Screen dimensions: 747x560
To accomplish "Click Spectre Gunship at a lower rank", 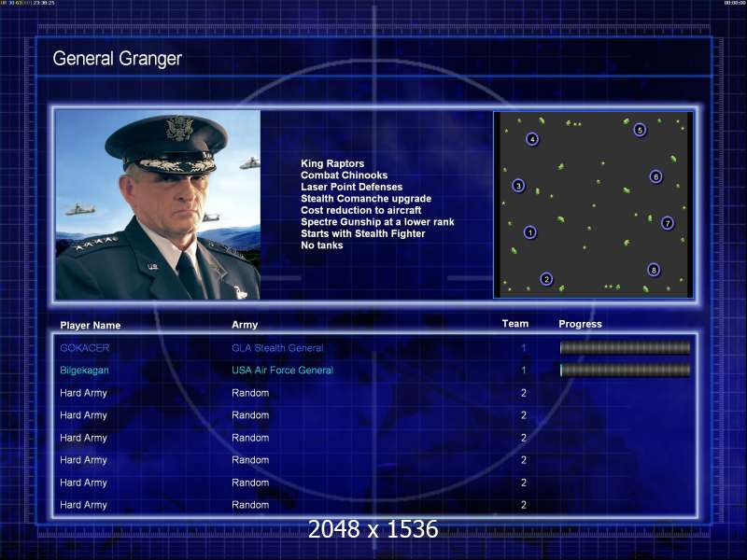I will (x=377, y=222).
